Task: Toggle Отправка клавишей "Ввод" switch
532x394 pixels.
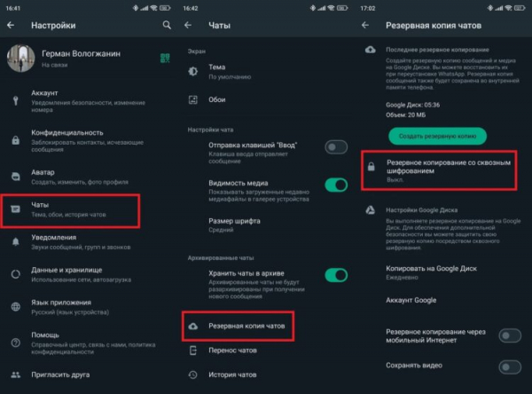Action: click(336, 147)
